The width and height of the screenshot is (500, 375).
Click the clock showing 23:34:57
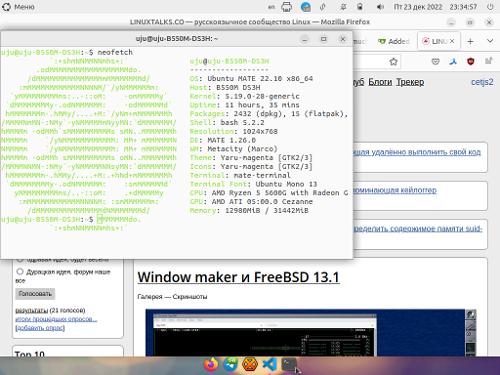463,7
